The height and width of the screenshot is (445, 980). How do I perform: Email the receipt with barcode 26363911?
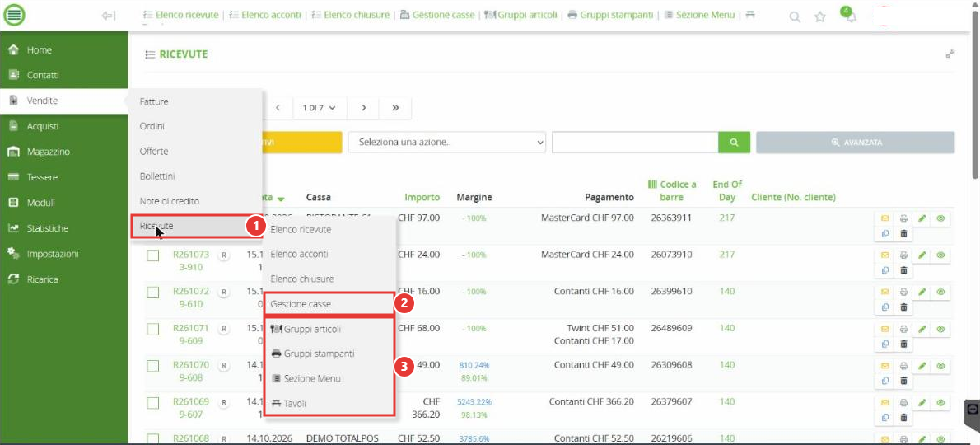[885, 218]
